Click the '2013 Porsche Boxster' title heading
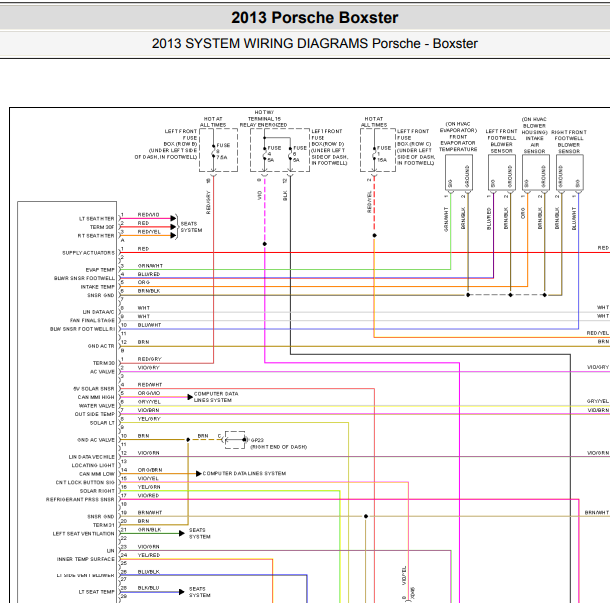The image size is (610, 603). (x=314, y=18)
